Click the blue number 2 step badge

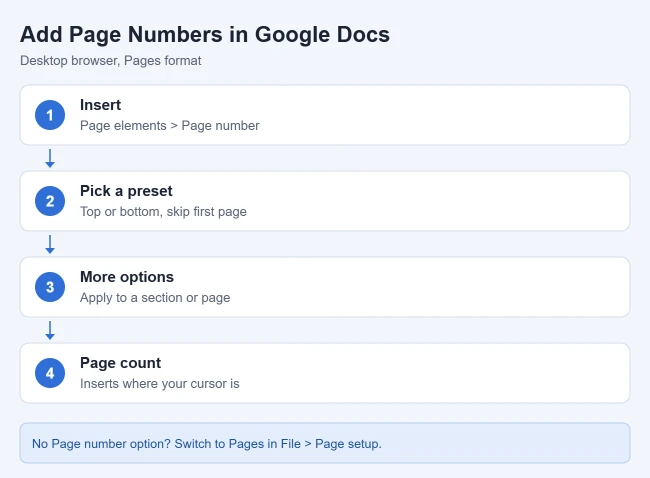click(50, 201)
